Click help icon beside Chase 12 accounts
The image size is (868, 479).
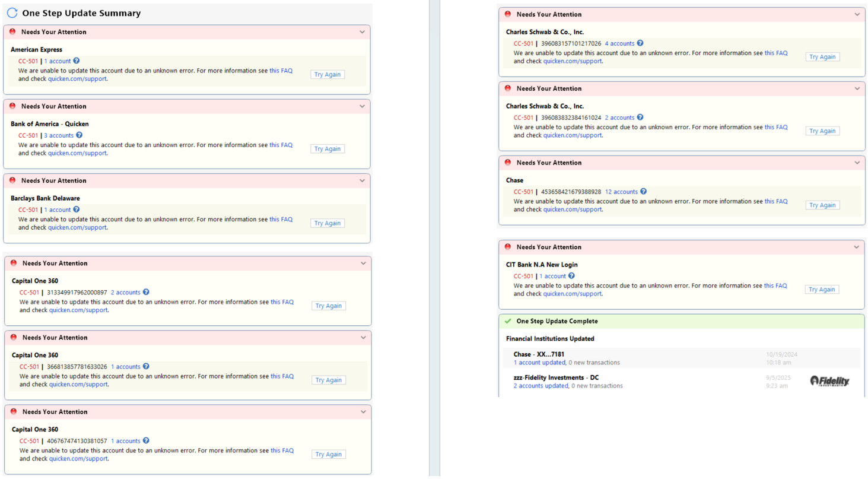click(x=644, y=191)
